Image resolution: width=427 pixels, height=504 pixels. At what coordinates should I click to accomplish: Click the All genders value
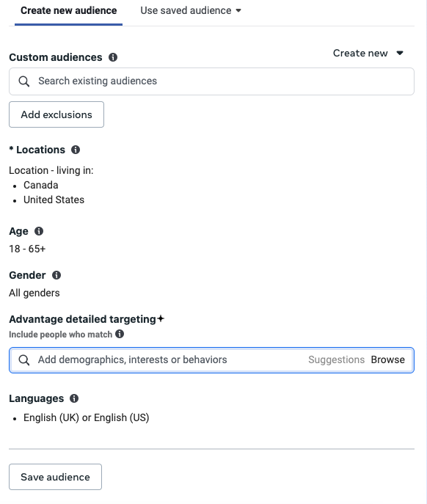click(x=34, y=293)
